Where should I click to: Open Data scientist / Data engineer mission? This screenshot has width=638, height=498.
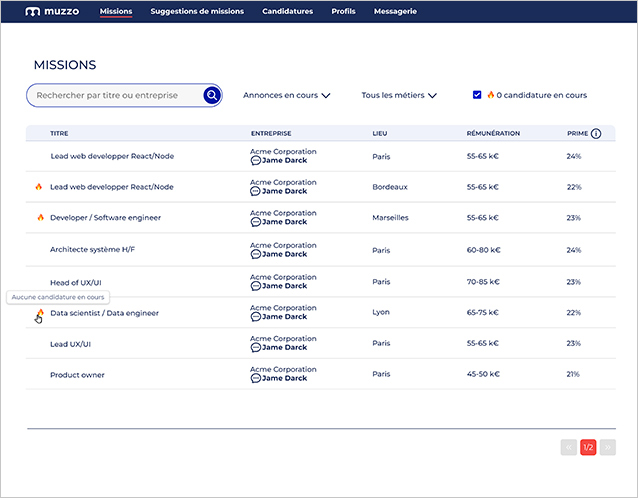105,313
